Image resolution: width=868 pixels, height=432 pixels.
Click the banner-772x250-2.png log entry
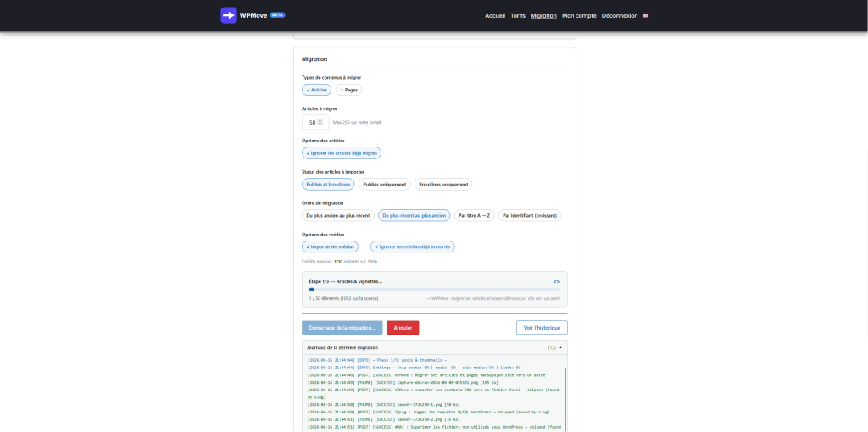[x=384, y=419]
